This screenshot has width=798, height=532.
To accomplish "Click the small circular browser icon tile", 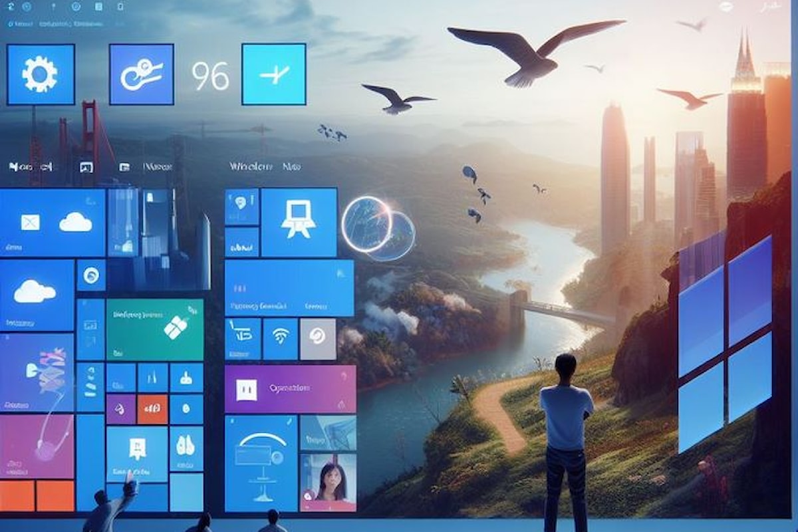I will (91, 275).
